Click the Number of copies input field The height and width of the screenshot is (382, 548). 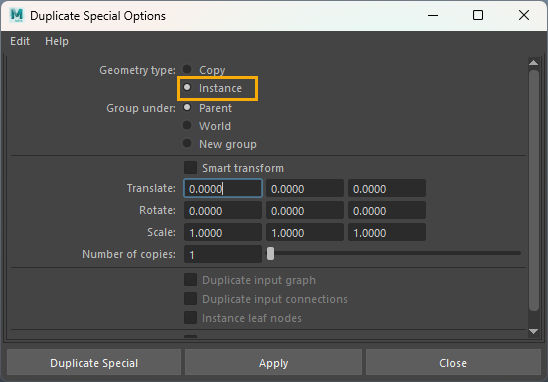click(x=223, y=254)
